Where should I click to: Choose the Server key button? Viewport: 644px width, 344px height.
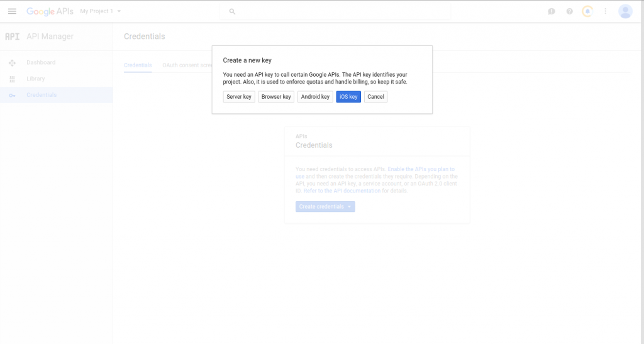tap(239, 97)
